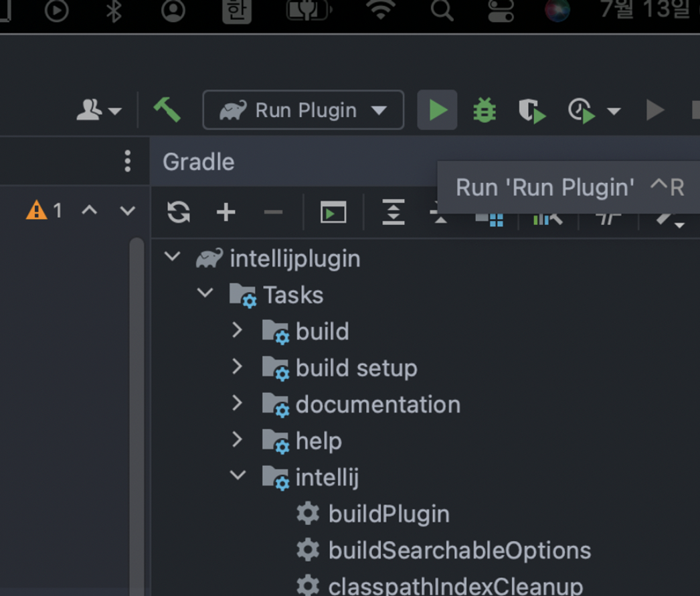Start debugging with the bug icon
The image size is (700, 596).
tap(485, 110)
